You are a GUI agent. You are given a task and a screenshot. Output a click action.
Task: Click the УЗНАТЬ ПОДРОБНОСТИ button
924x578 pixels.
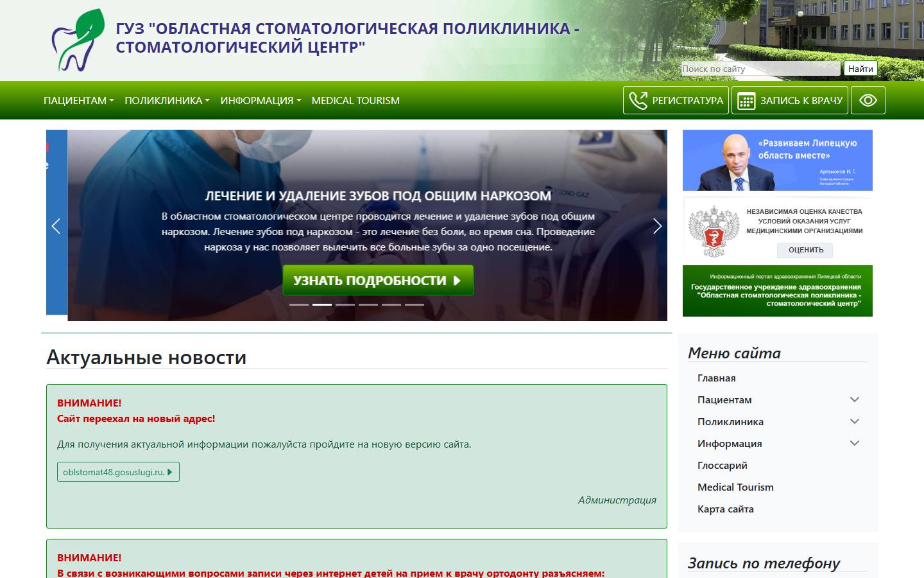[378, 280]
